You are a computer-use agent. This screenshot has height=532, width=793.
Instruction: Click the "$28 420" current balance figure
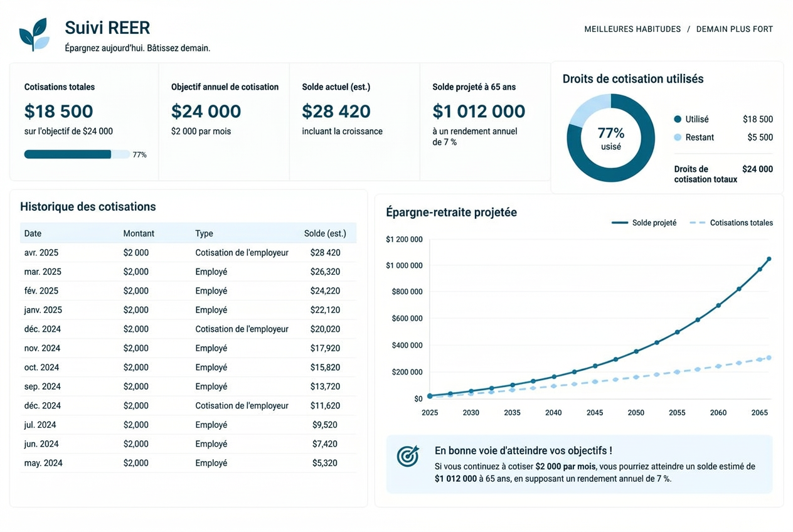pos(336,111)
